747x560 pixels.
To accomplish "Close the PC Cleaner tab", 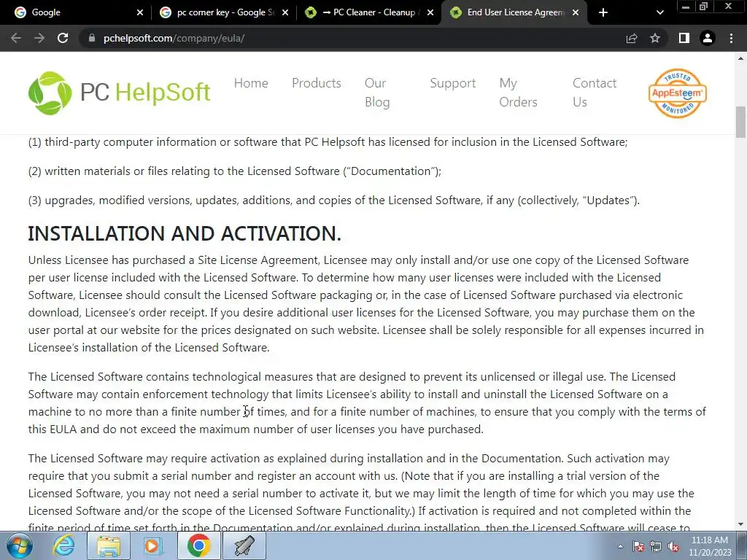I will coord(430,12).
